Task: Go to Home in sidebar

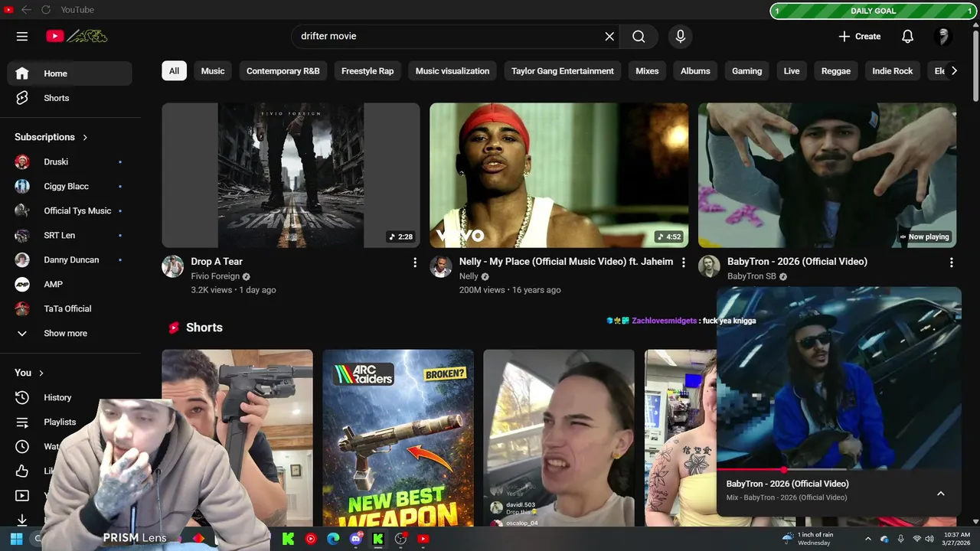Action: tap(70, 73)
